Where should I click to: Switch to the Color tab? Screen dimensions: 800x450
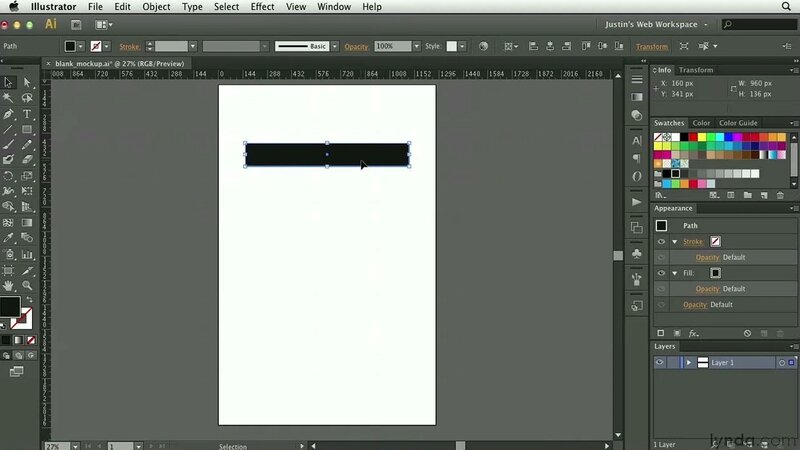pos(701,123)
